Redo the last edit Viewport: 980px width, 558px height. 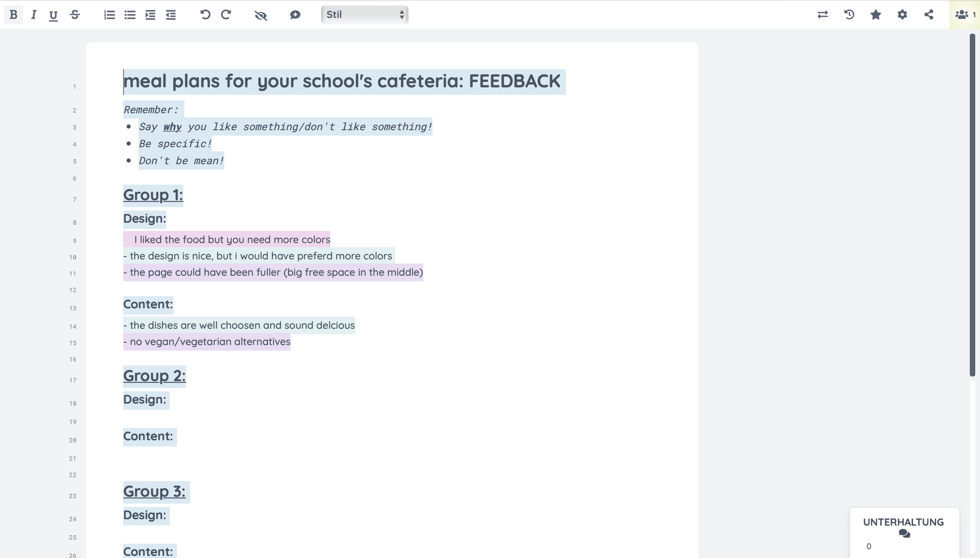(x=226, y=15)
